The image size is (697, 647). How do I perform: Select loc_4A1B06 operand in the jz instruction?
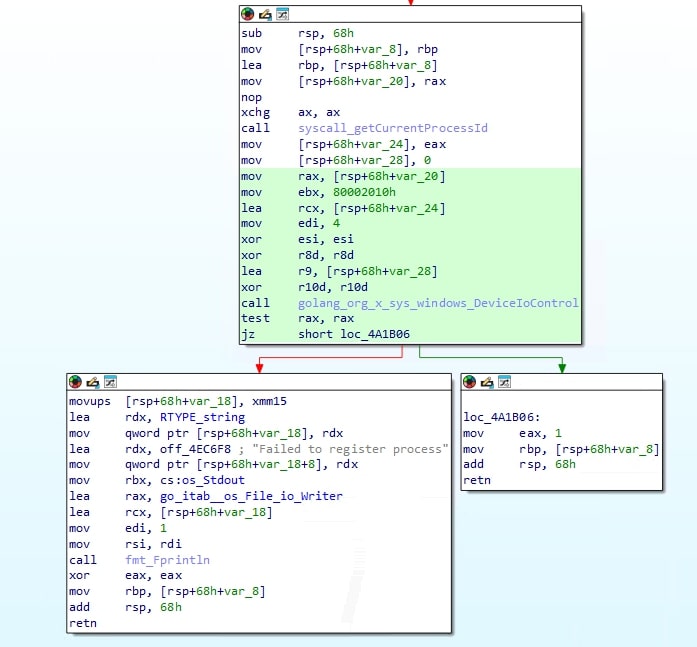pos(375,335)
